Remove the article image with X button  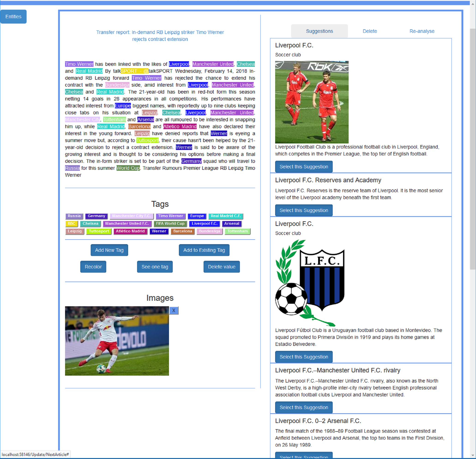point(174,310)
